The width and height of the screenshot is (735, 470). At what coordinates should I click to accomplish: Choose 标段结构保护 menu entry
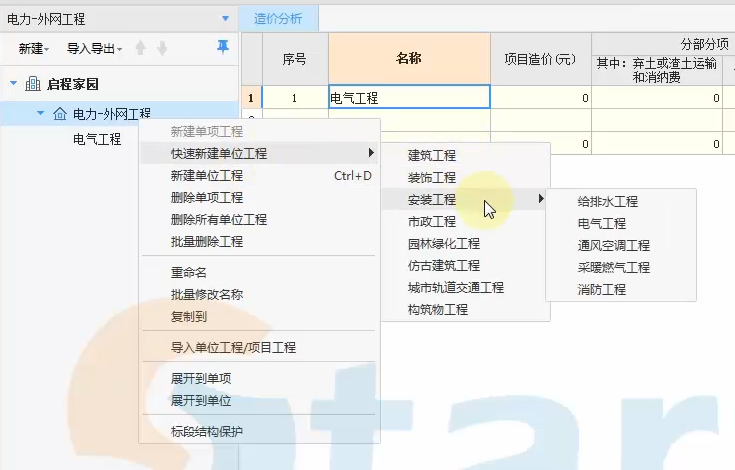(260, 432)
